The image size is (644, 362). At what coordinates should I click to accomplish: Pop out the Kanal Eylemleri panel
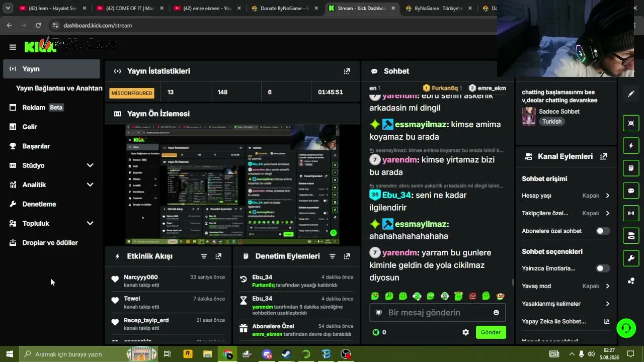click(604, 156)
